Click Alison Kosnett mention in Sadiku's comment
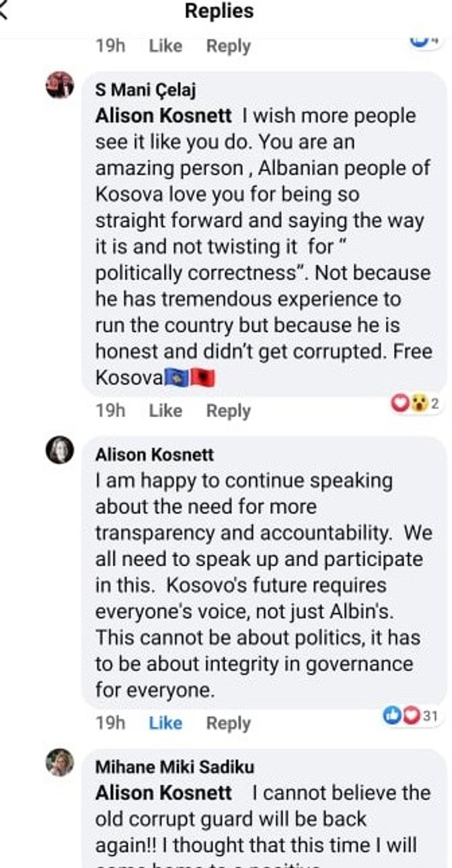452x868 pixels. tap(163, 793)
